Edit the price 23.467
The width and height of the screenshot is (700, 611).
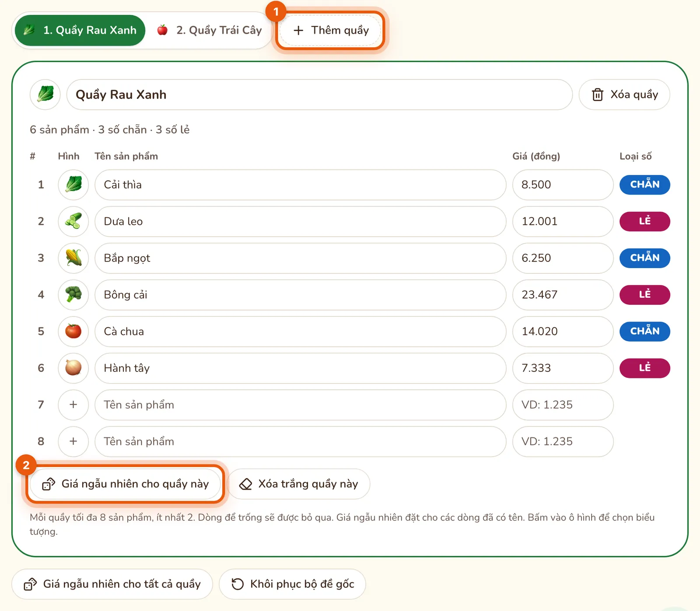pyautogui.click(x=563, y=295)
